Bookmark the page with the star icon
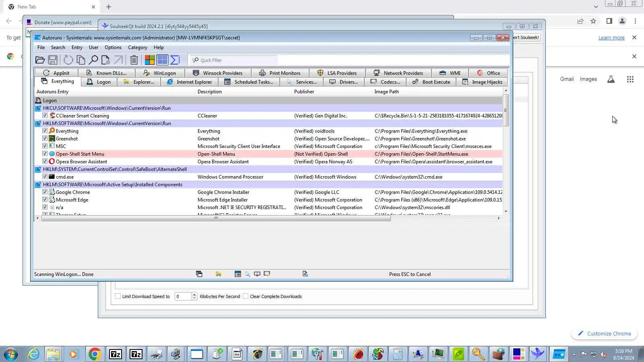 (593, 21)
